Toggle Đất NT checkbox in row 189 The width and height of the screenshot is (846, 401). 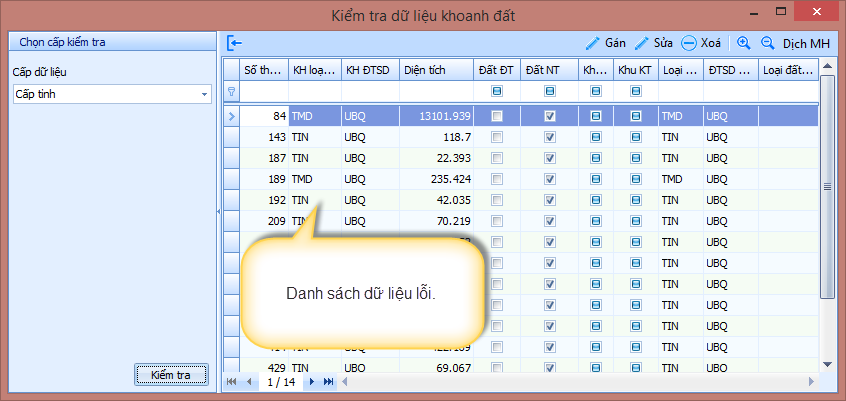point(549,179)
